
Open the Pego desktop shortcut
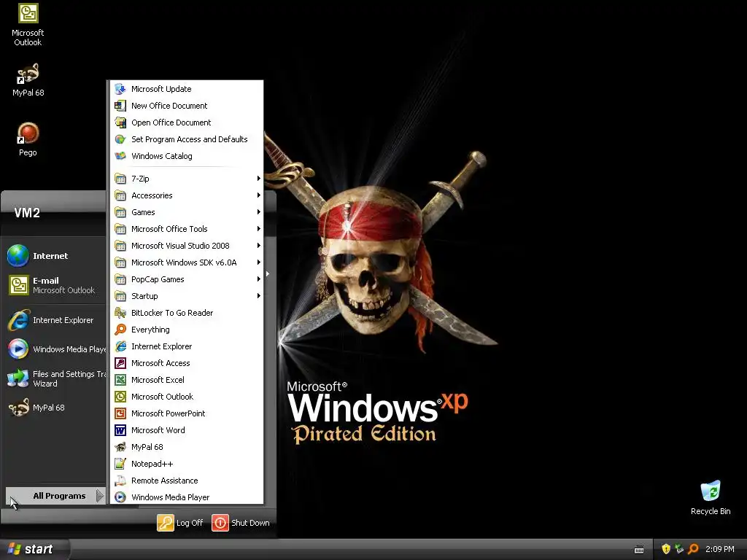click(28, 133)
